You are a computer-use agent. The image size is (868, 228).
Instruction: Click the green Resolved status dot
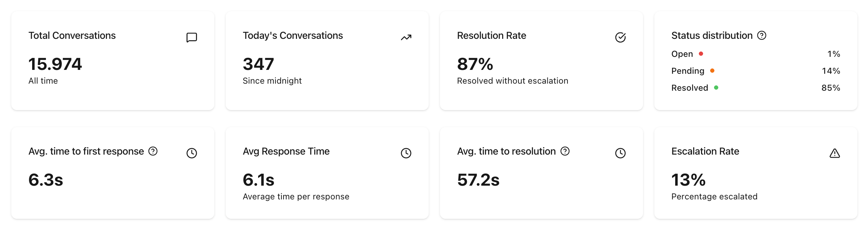click(716, 88)
